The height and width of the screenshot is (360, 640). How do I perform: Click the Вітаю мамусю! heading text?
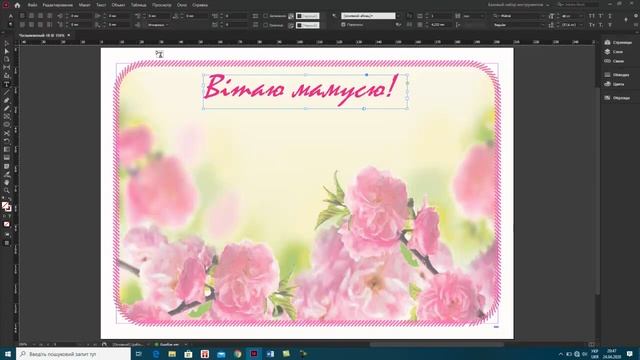click(x=301, y=89)
